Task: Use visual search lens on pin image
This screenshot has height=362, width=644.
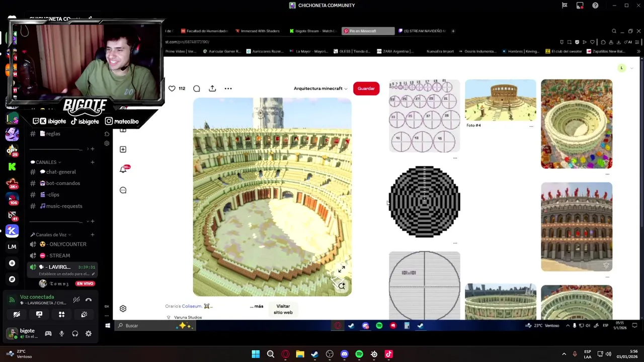Action: [x=342, y=286]
